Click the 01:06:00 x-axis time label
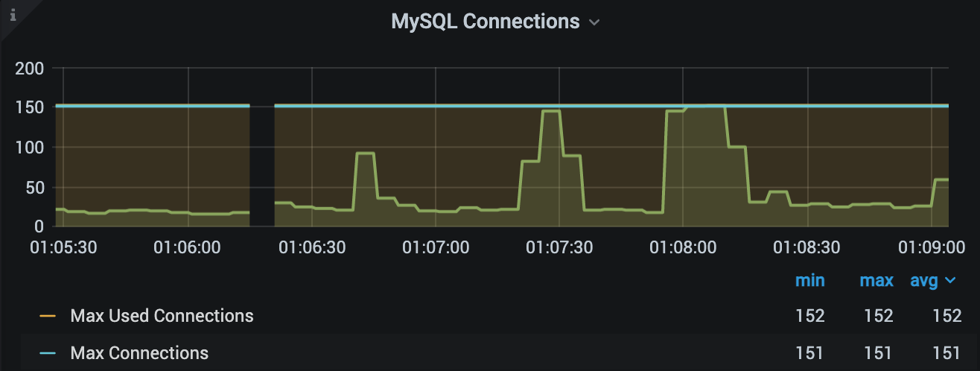This screenshot has height=371, width=980. (187, 247)
